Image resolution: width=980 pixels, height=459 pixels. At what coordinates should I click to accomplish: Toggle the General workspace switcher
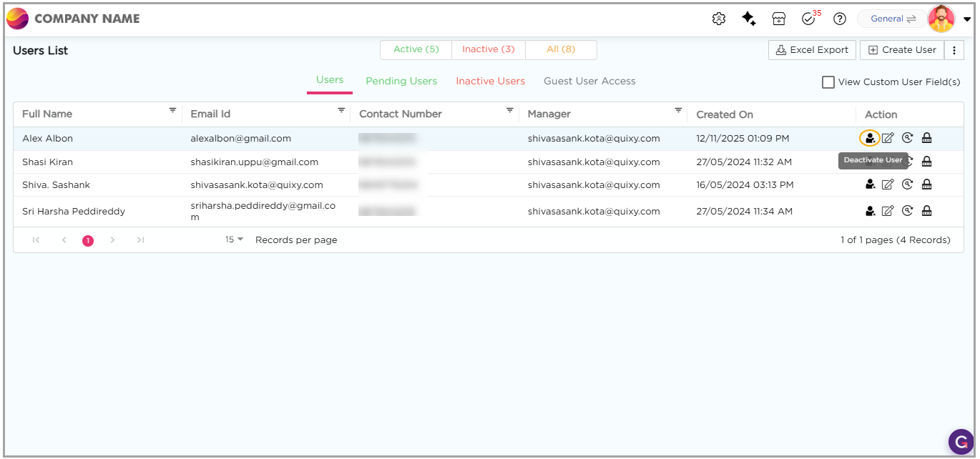893,19
